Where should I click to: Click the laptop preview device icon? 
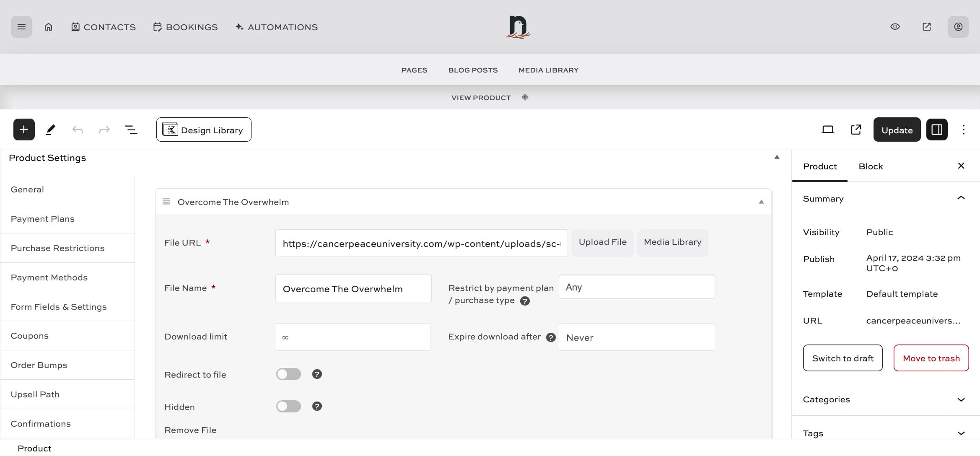tap(827, 130)
